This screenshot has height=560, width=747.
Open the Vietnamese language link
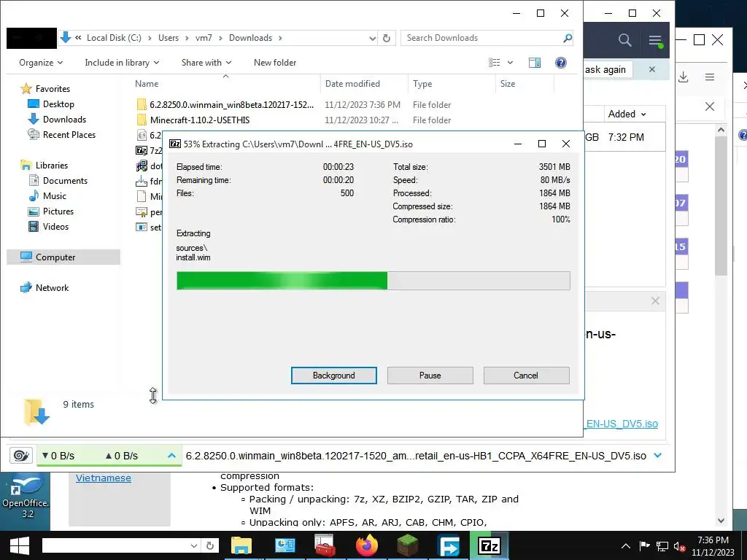click(x=104, y=478)
